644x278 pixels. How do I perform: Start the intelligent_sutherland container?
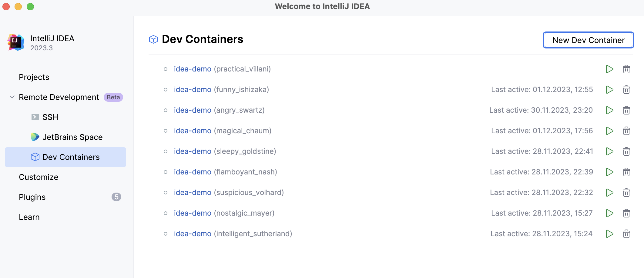click(609, 234)
